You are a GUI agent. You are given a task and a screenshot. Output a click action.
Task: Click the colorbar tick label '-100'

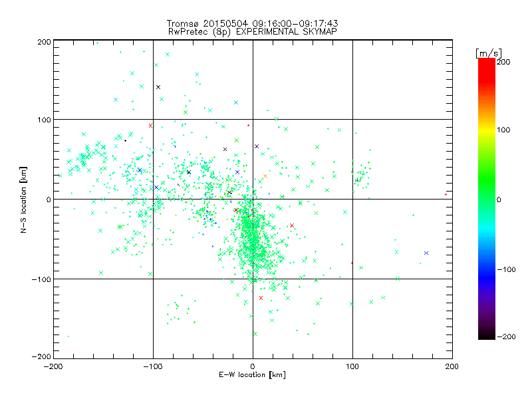[x=506, y=269]
